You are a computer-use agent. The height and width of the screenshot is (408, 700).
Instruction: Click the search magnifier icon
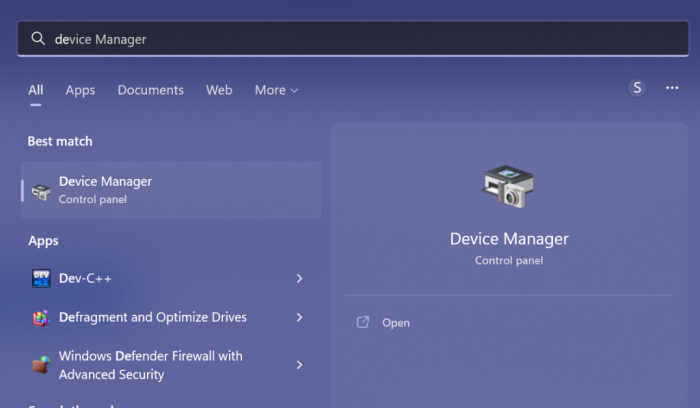(x=38, y=39)
